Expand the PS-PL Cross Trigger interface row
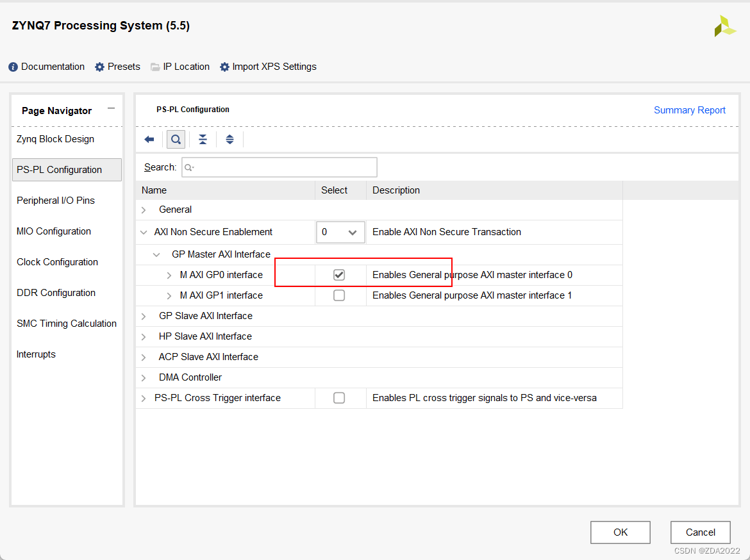The image size is (750, 560). pos(144,399)
